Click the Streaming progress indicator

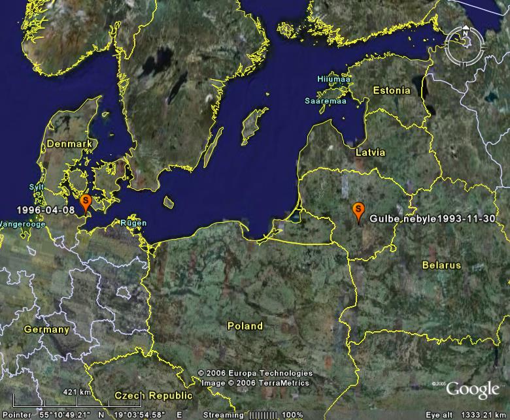pyautogui.click(x=252, y=415)
